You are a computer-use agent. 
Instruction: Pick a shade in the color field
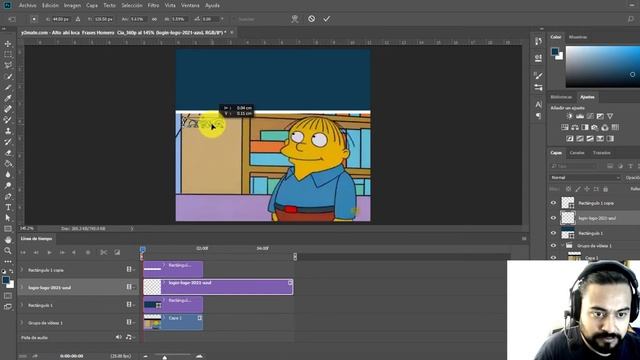pos(602,66)
